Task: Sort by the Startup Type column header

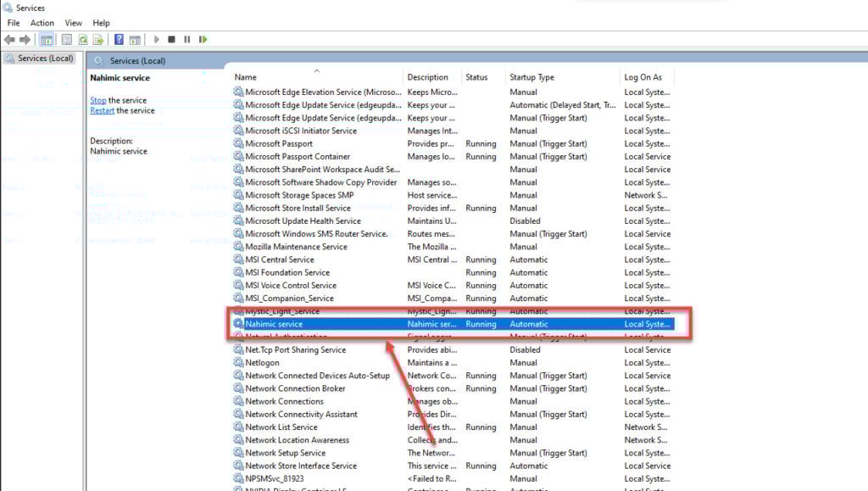Action: (563, 77)
